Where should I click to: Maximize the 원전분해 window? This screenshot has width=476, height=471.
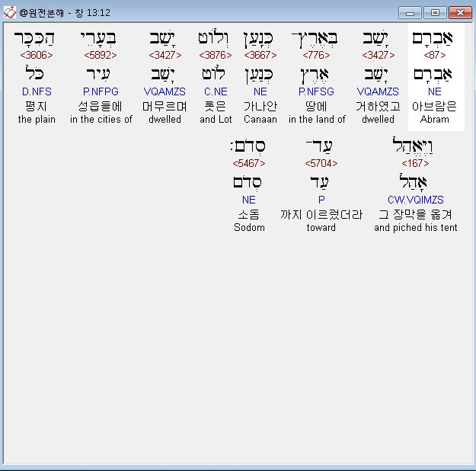pos(435,13)
